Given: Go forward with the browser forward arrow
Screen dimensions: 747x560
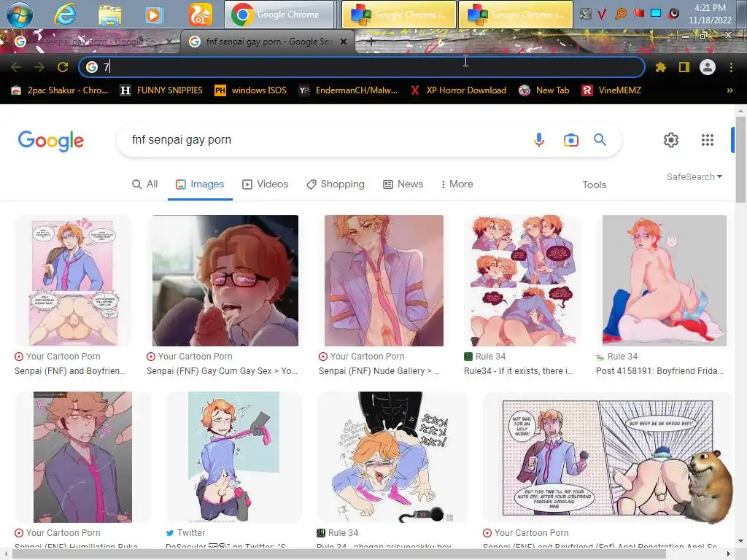Looking at the screenshot, I should tap(39, 67).
